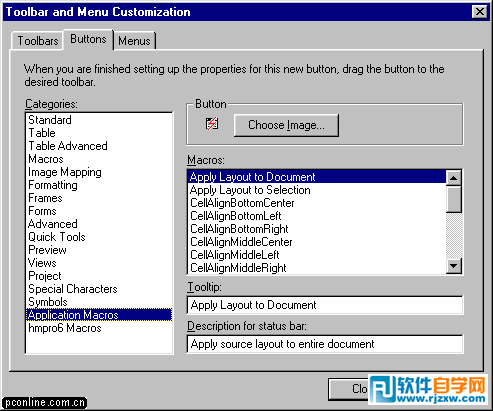The height and width of the screenshot is (411, 493).
Task: Choose the Special Characters category
Action: click(x=73, y=289)
